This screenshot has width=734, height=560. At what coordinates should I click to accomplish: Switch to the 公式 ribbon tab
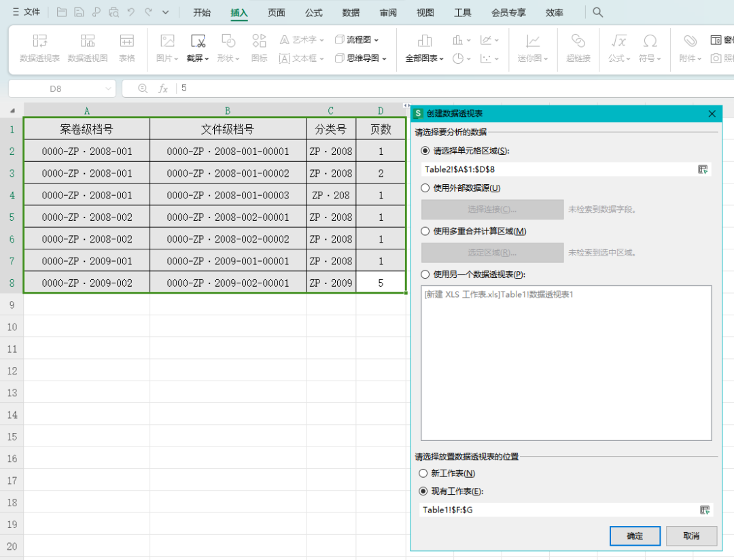(313, 13)
